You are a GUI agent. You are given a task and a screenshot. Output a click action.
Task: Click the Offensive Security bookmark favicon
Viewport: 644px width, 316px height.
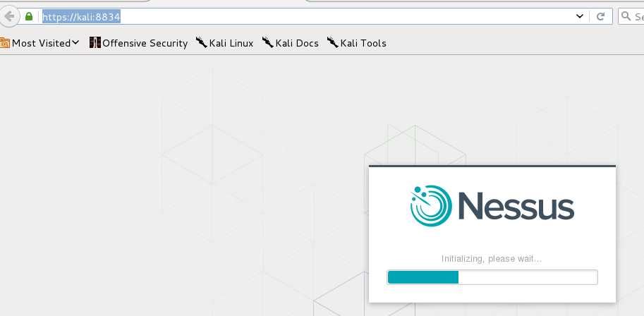(x=95, y=42)
